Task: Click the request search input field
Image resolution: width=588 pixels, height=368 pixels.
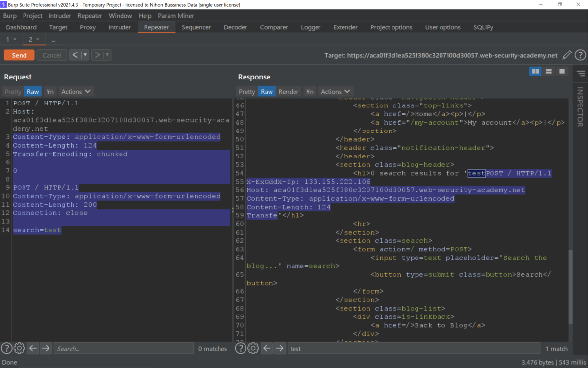Action: click(x=123, y=349)
